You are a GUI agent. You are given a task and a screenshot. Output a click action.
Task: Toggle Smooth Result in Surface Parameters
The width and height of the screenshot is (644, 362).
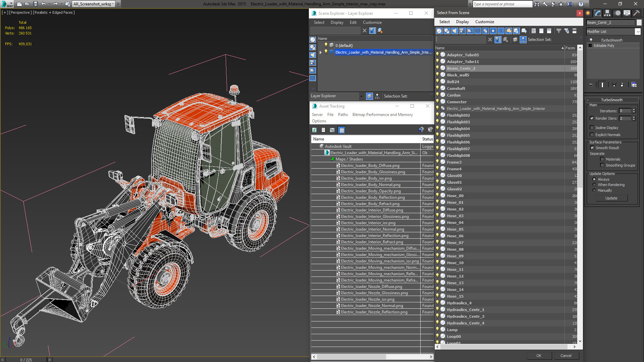592,147
